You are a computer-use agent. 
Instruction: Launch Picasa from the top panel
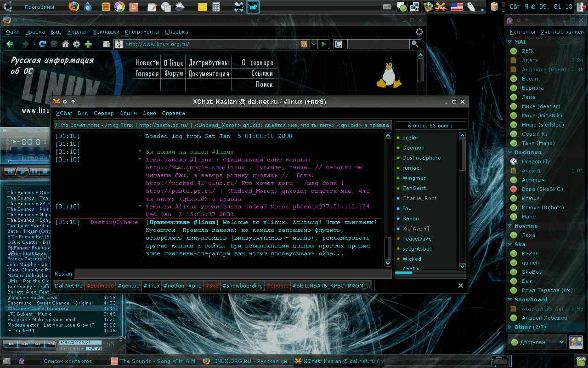coord(119,7)
